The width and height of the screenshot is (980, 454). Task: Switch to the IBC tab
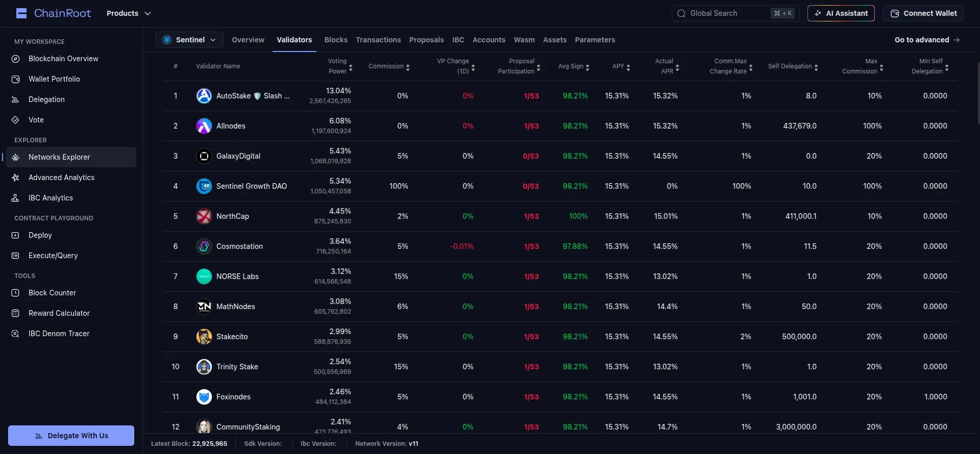point(458,40)
